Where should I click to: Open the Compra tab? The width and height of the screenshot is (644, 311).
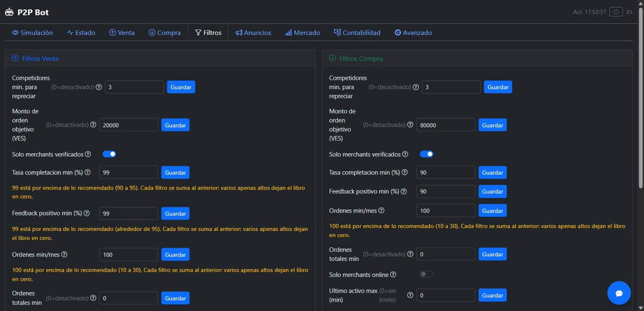pyautogui.click(x=165, y=33)
